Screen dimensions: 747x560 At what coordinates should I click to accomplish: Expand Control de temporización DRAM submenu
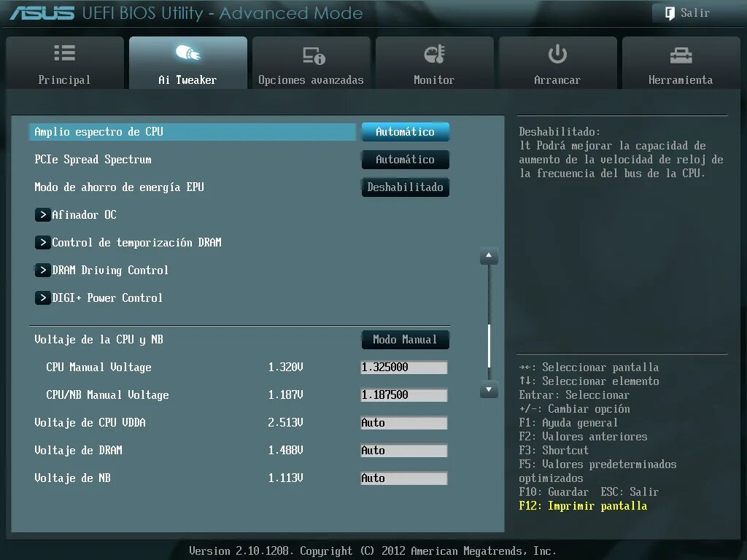coord(128,242)
